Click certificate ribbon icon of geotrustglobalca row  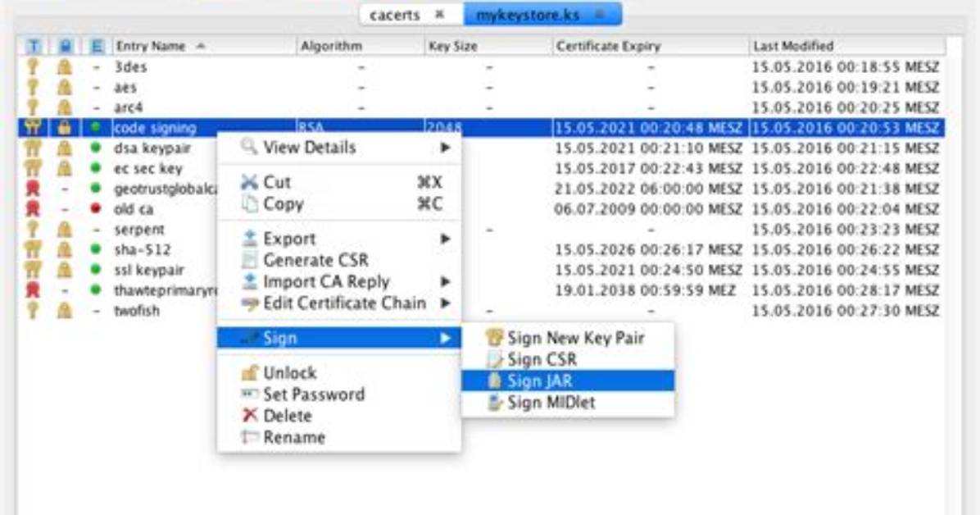pyautogui.click(x=33, y=189)
